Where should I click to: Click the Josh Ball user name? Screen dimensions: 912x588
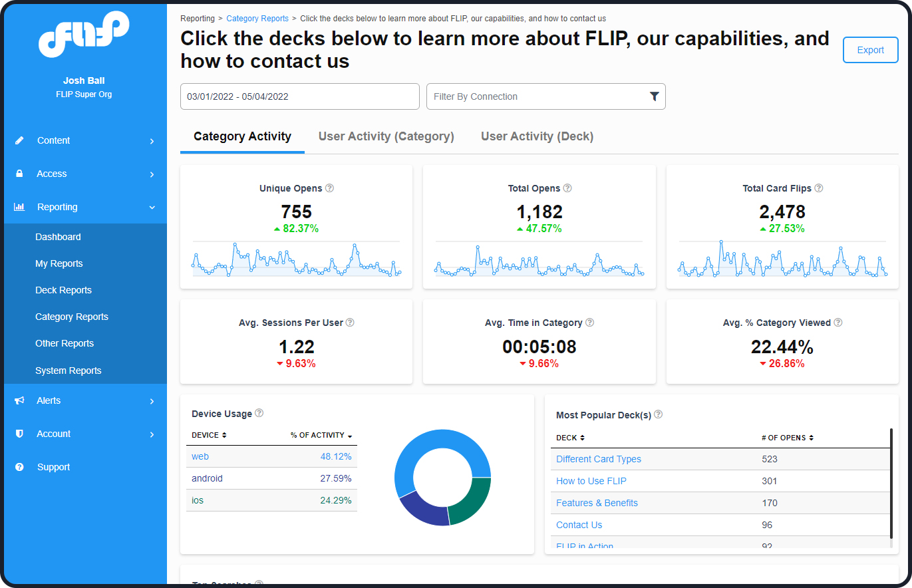point(84,80)
